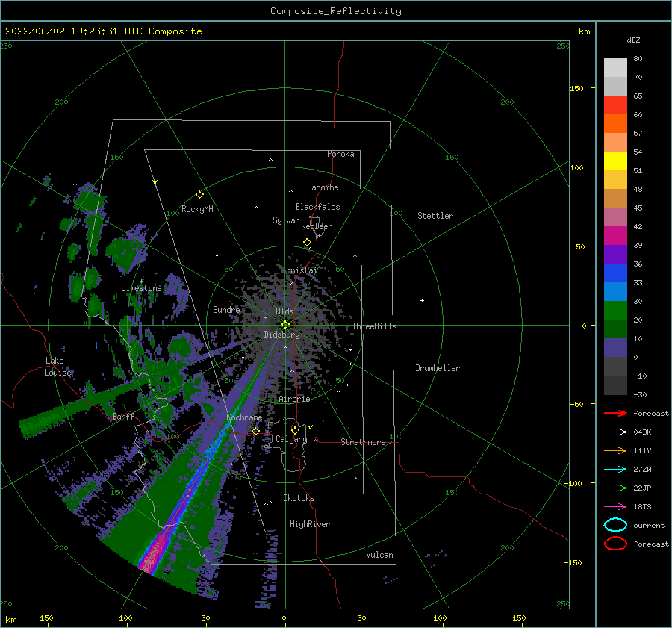Click the RockyMH label

click(197, 209)
